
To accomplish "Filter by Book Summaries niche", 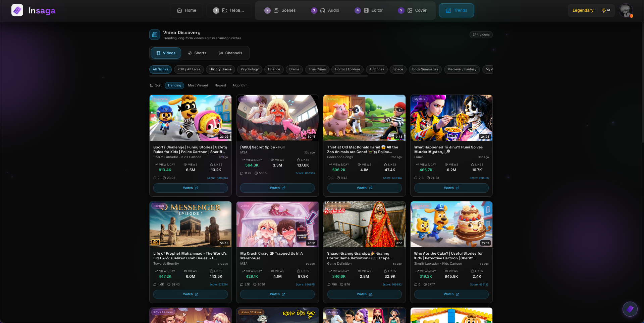I will coord(425,69).
